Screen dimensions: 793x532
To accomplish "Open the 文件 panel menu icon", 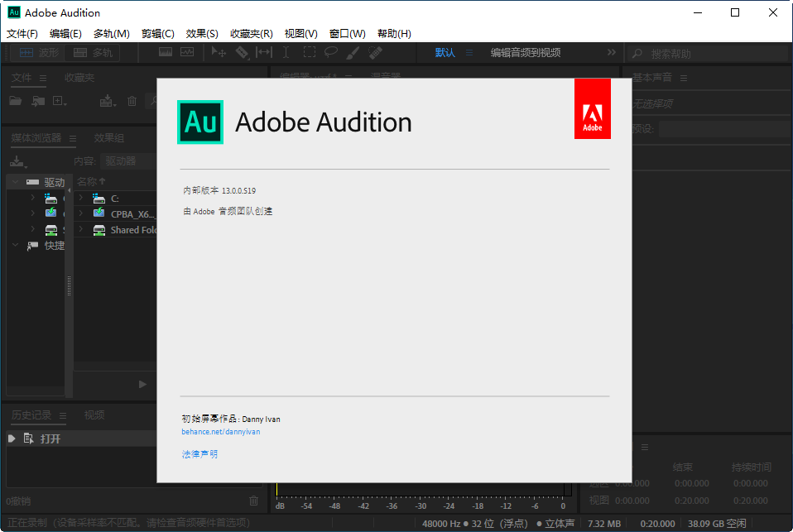I will (43, 78).
